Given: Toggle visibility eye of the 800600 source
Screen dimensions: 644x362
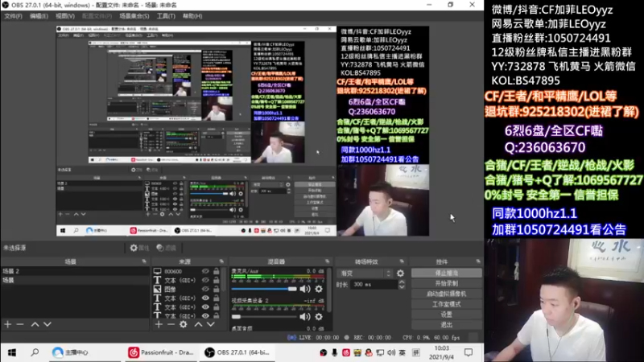Looking at the screenshot, I should [205, 271].
